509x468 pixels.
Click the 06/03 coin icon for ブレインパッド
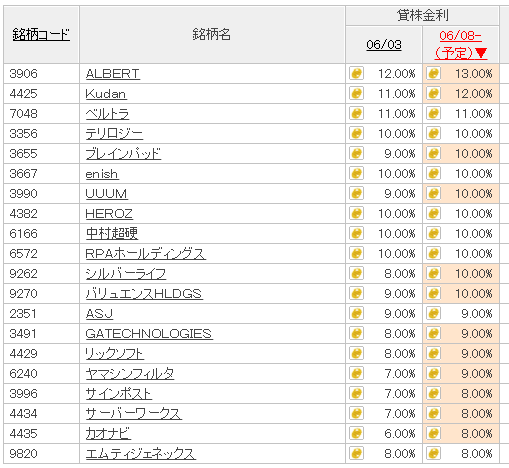[356, 153]
